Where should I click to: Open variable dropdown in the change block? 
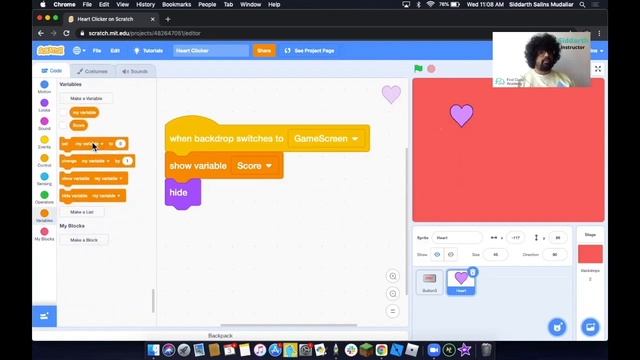tap(95, 161)
